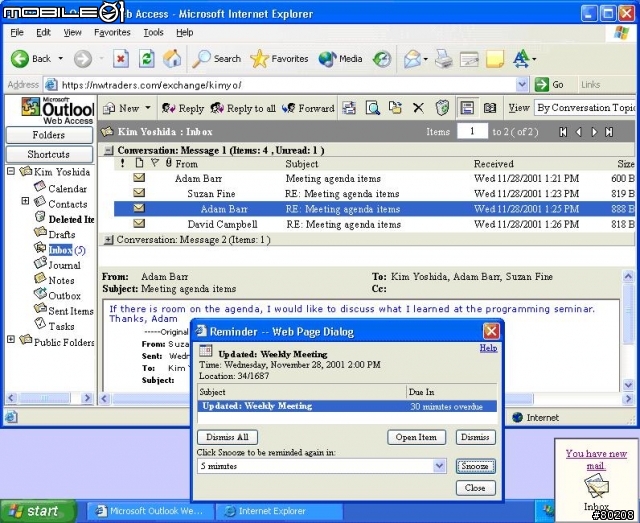Go to the next page of items

click(594, 132)
